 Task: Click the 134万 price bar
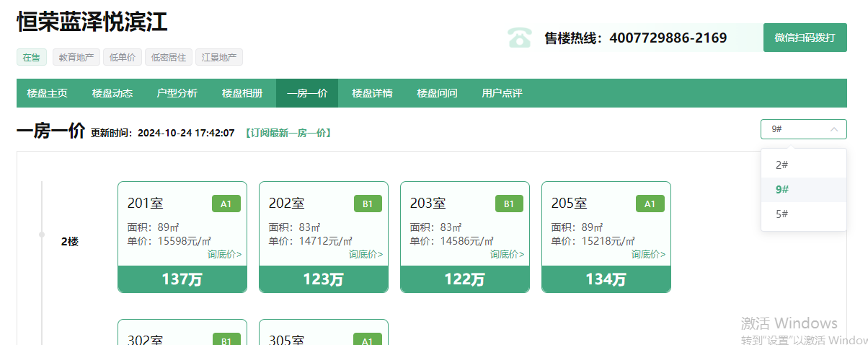point(606,279)
